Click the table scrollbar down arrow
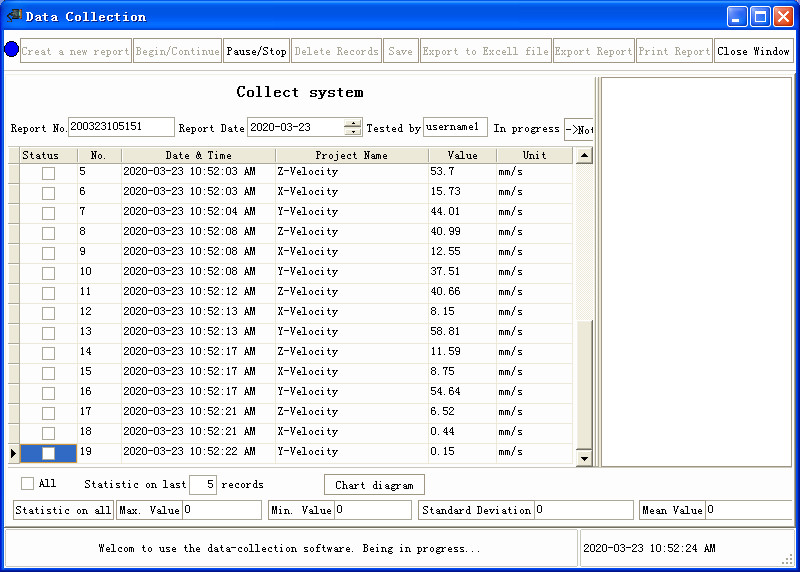 click(x=584, y=458)
